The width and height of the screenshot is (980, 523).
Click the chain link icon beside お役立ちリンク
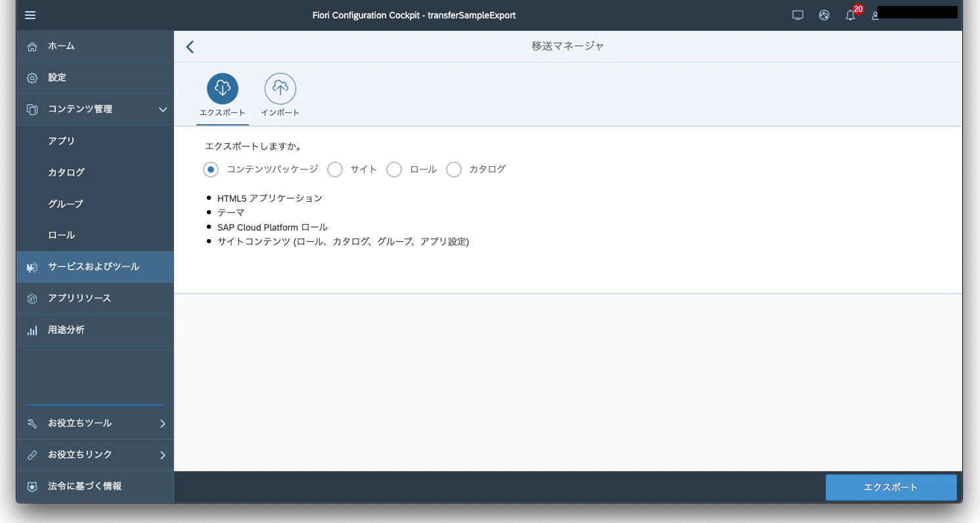click(32, 455)
